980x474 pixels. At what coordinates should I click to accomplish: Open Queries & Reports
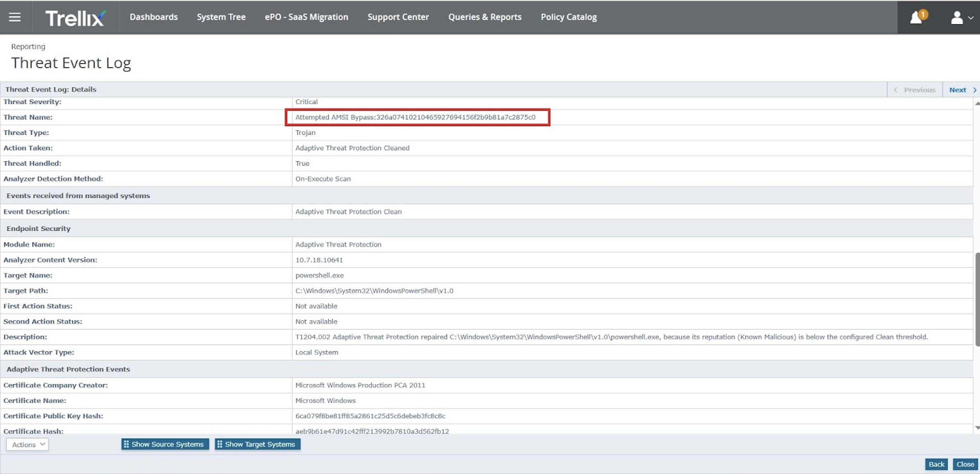point(484,17)
